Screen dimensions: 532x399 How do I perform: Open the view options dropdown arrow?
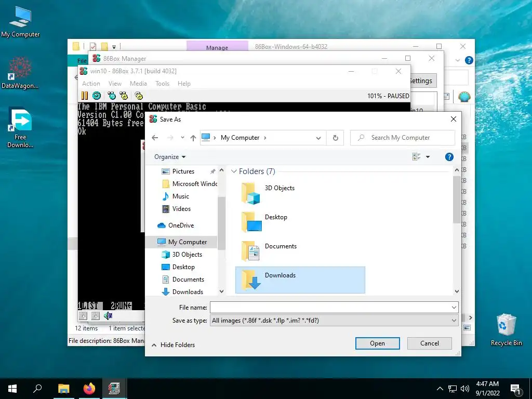428,157
